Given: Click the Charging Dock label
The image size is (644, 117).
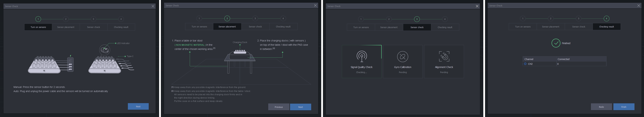Looking at the screenshot, I should 240,42.
